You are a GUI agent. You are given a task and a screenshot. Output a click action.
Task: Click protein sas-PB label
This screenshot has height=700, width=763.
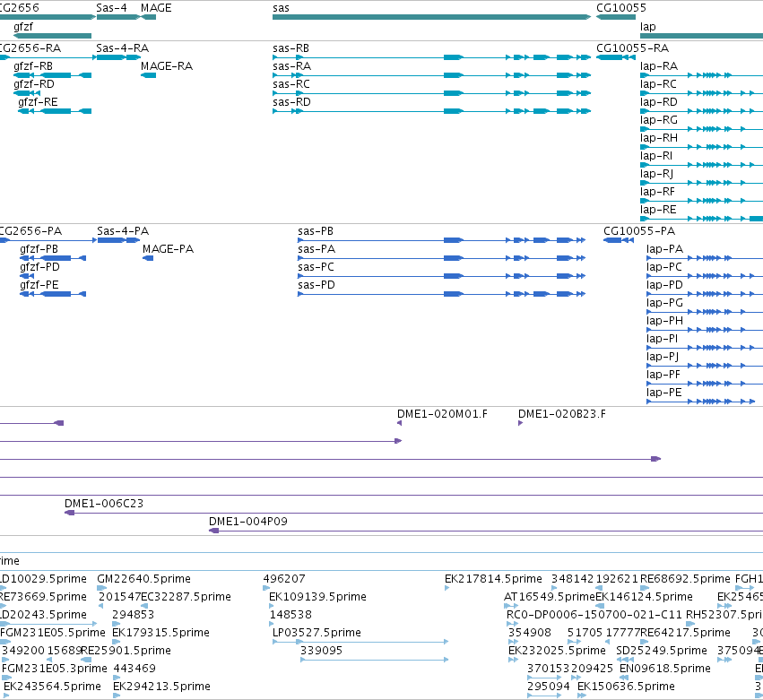point(316,231)
